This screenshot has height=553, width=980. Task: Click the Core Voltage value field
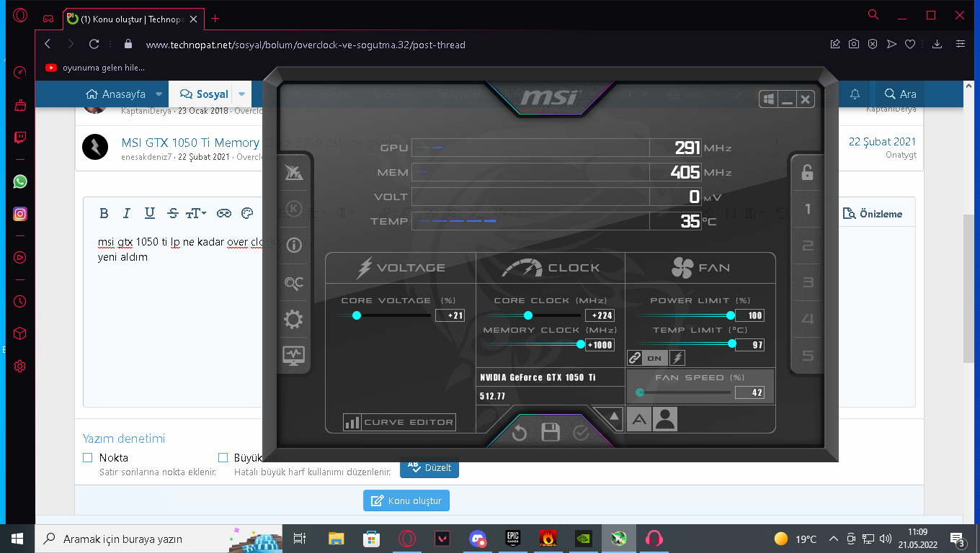450,315
